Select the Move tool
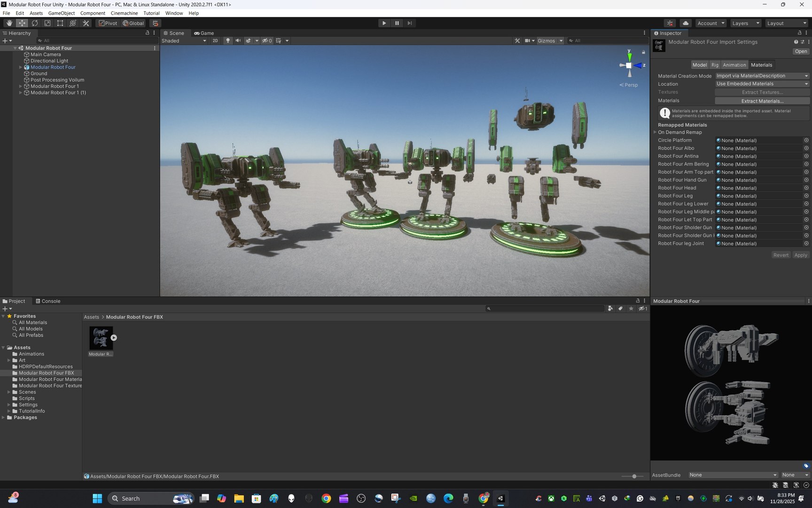This screenshot has height=508, width=812. click(x=22, y=23)
